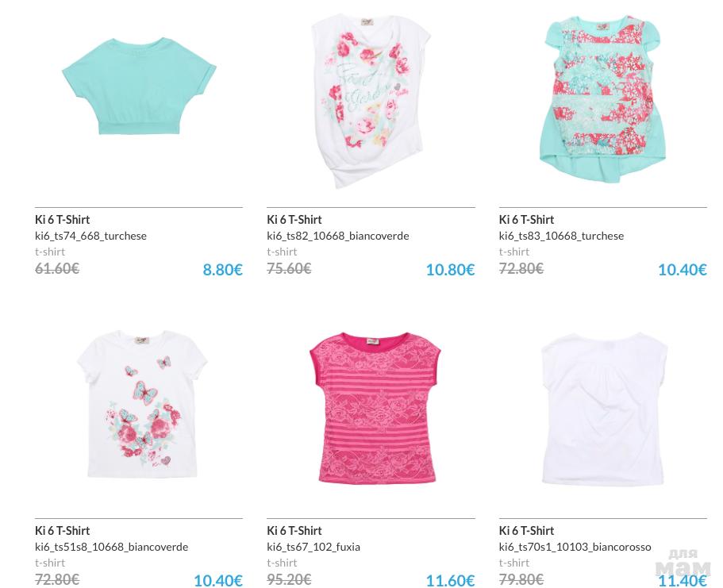
Task: Click the 8.80€ sale price
Action: click(x=222, y=270)
